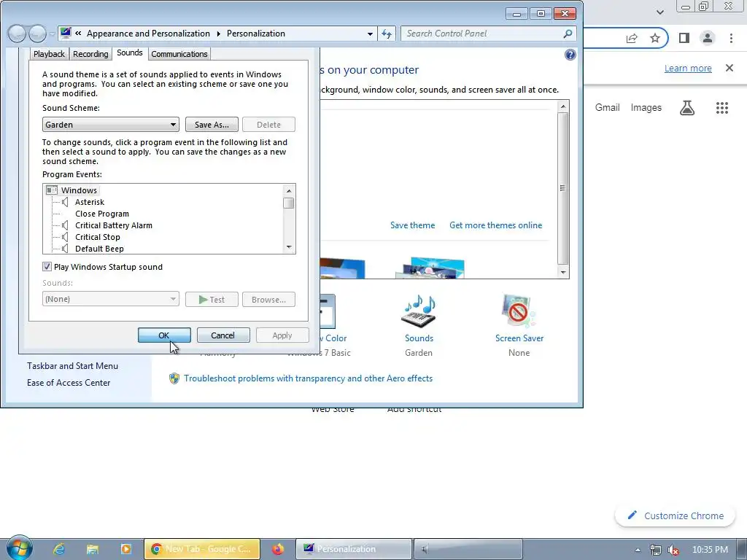Click the themes list scrollbar thumb
The height and width of the screenshot is (560, 747).
[x=562, y=188]
